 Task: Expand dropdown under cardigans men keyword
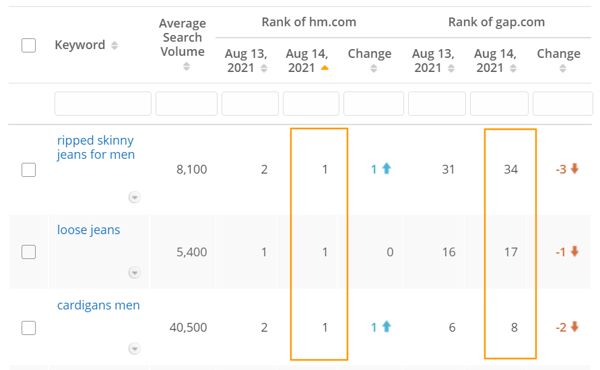click(134, 349)
